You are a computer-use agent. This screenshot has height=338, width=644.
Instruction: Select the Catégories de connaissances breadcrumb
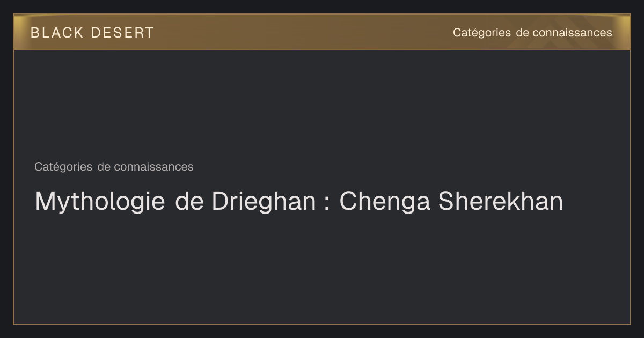(114, 167)
